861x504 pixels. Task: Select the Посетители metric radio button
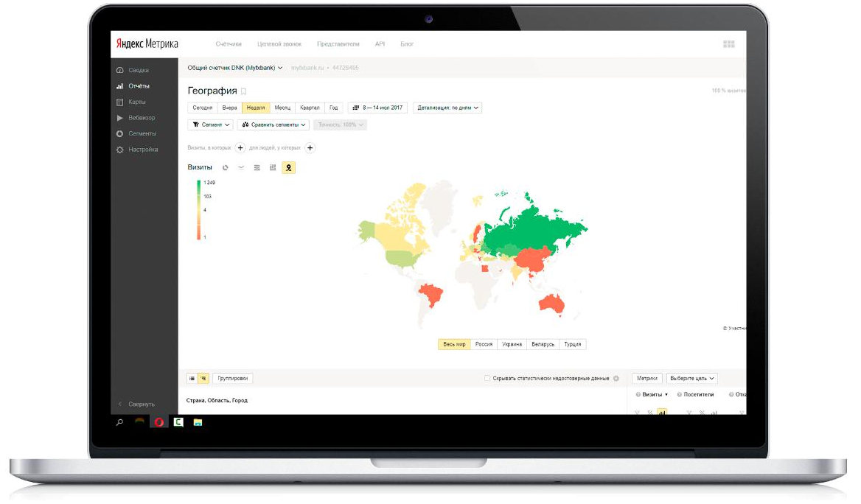[x=679, y=395]
